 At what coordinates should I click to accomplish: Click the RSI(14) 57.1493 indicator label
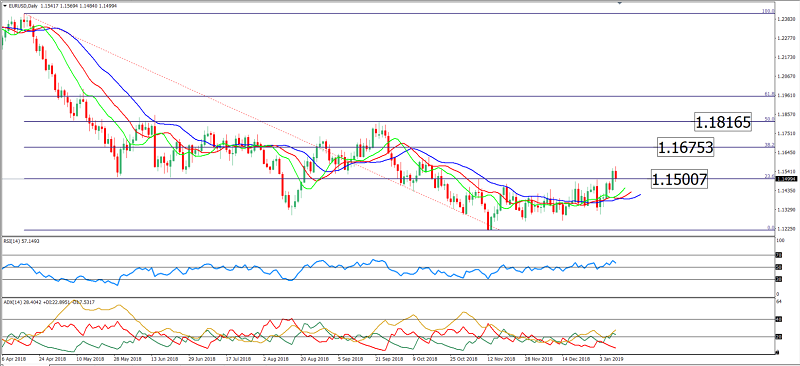(x=21, y=241)
